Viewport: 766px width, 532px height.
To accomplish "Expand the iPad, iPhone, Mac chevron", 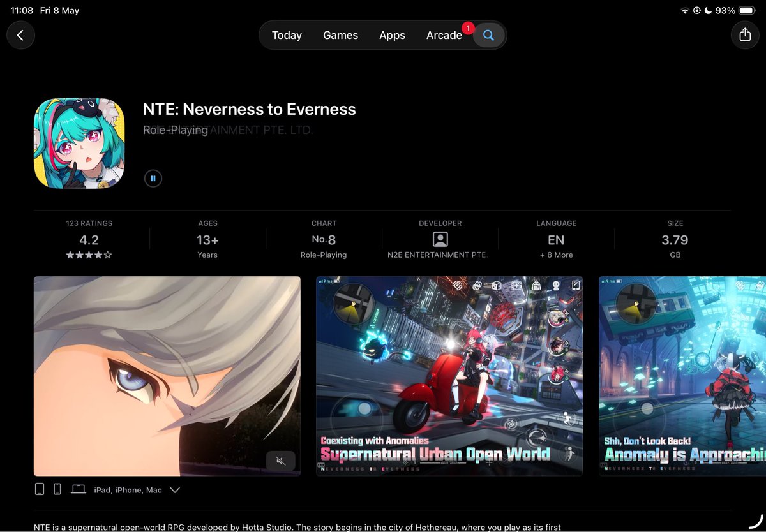I will (175, 490).
